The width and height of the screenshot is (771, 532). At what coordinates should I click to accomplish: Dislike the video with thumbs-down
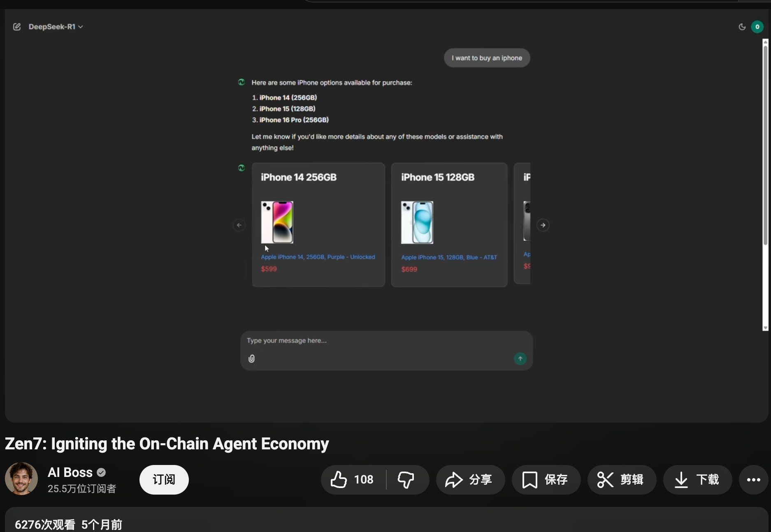coord(406,479)
